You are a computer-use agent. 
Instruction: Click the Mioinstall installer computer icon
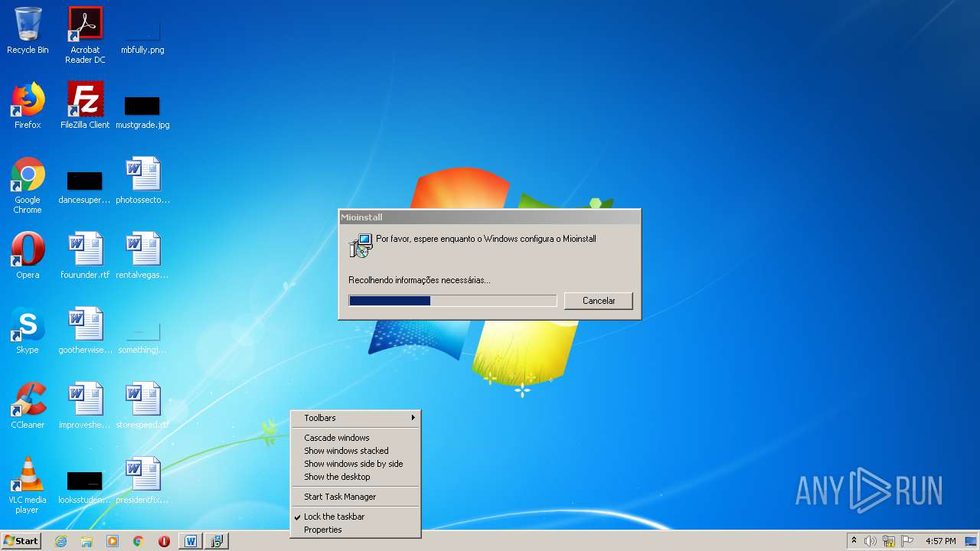tap(361, 246)
